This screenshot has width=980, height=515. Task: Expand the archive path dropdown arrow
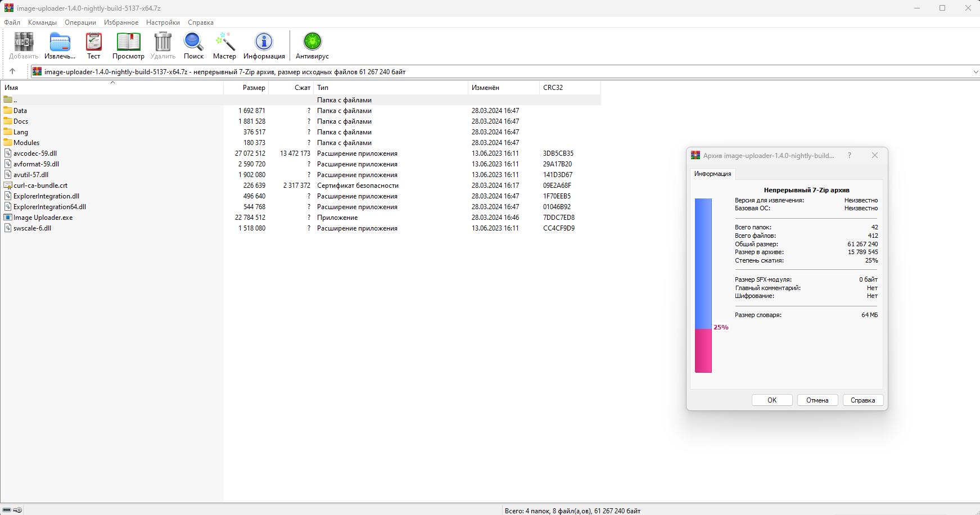[976, 72]
